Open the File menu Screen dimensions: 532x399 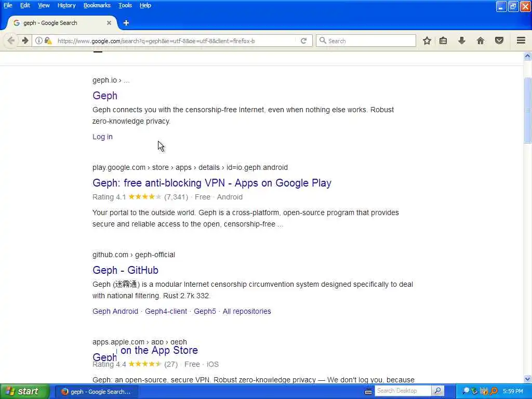tap(8, 5)
